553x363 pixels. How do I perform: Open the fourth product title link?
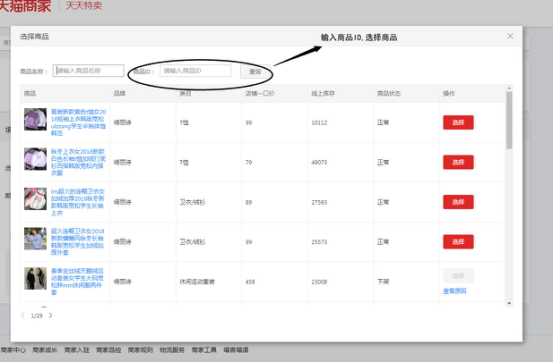pos(78,242)
